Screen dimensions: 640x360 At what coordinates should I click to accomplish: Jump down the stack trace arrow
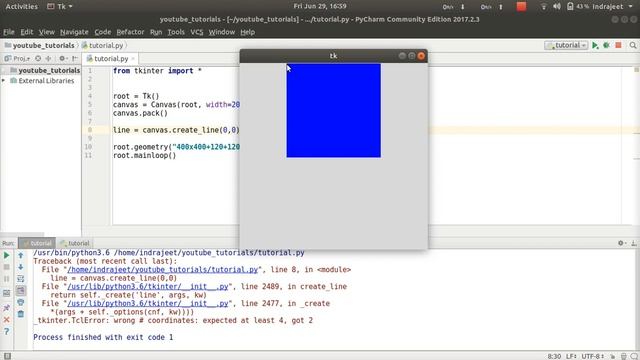pos(20,267)
